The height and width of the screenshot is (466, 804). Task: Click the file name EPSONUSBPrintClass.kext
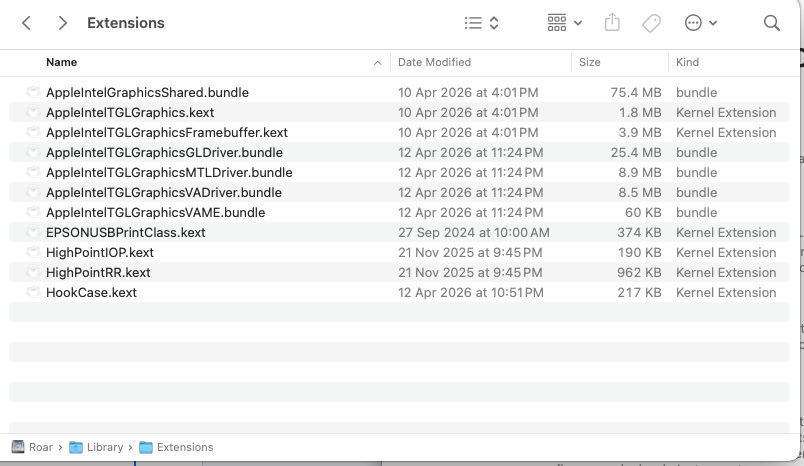coord(126,233)
